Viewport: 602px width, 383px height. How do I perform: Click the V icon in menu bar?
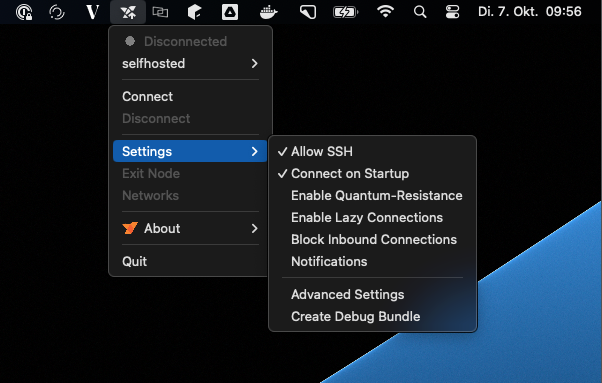pyautogui.click(x=92, y=12)
